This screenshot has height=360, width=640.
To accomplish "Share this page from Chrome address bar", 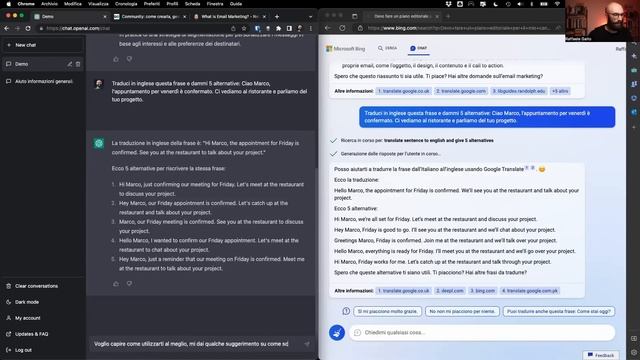I will coord(233,28).
